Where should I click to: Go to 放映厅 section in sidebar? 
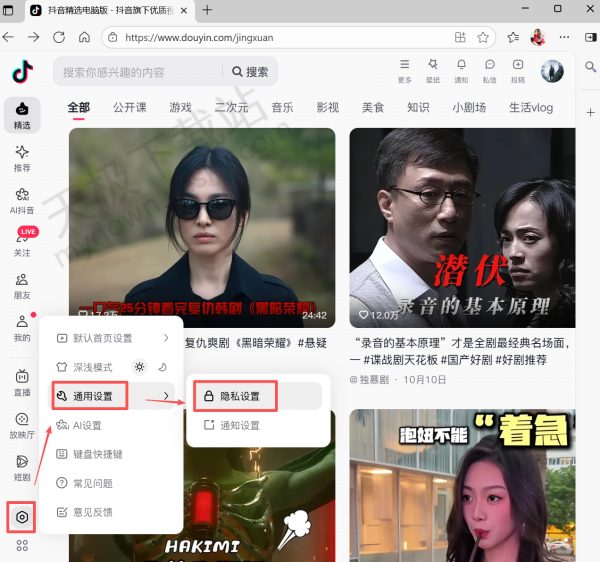tap(22, 424)
